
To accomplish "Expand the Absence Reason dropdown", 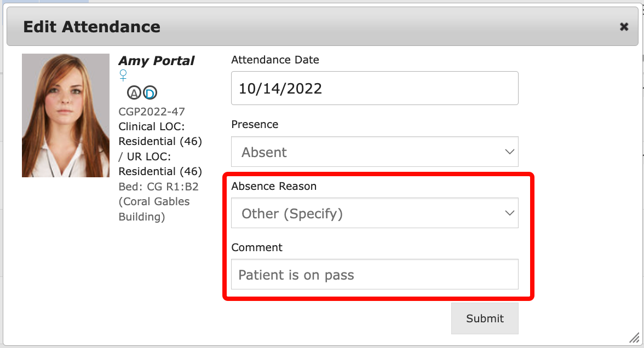I will [375, 213].
